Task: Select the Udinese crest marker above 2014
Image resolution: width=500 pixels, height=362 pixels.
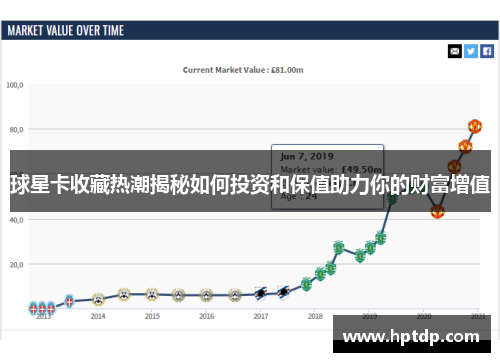Action: tap(98, 299)
